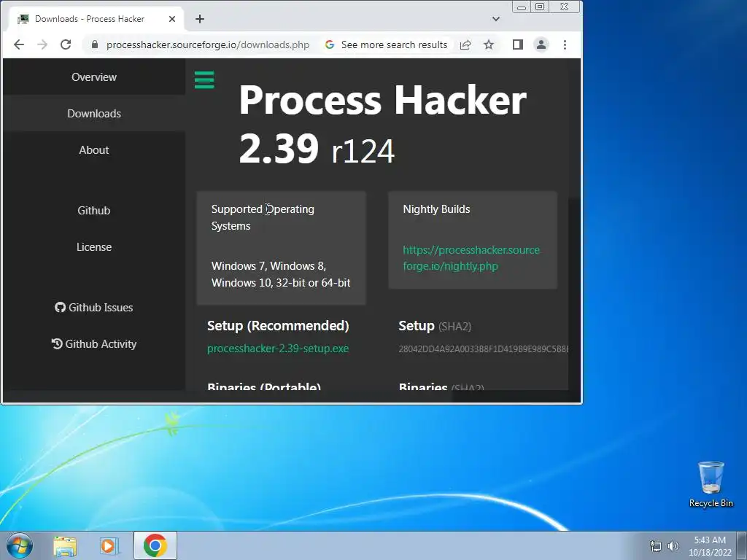
Task: Click the Google 'See more search results' chip
Action: point(387,44)
